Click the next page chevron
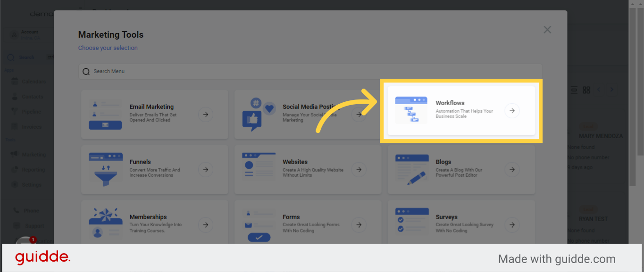This screenshot has width=644, height=272. [x=612, y=90]
